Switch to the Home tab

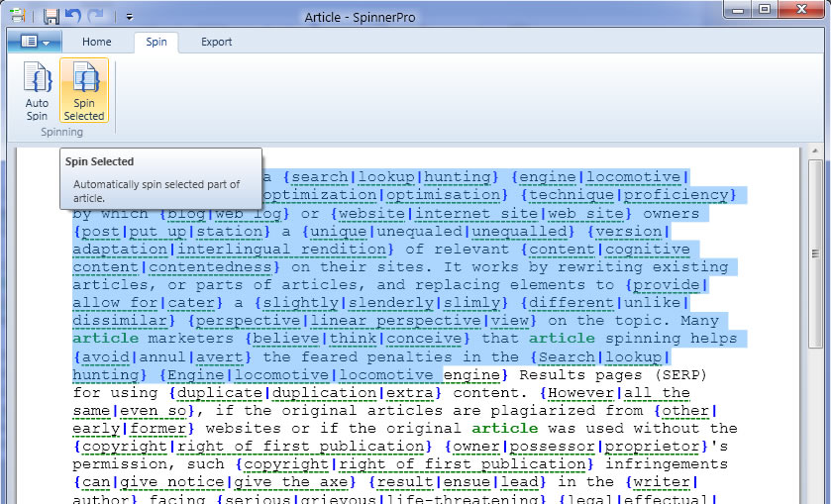(97, 42)
